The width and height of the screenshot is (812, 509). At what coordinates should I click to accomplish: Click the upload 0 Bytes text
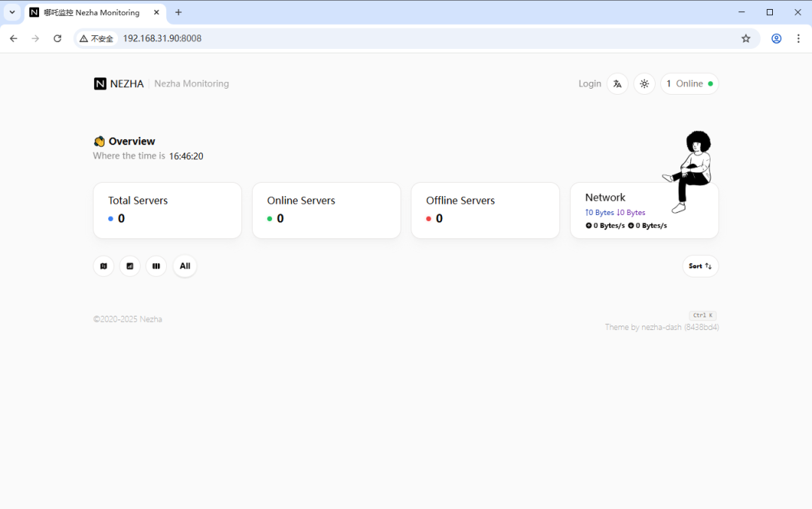tap(600, 212)
